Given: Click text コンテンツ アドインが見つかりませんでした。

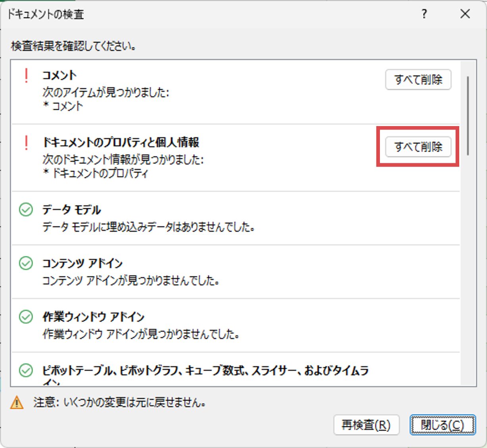Looking at the screenshot, I should 131,281.
